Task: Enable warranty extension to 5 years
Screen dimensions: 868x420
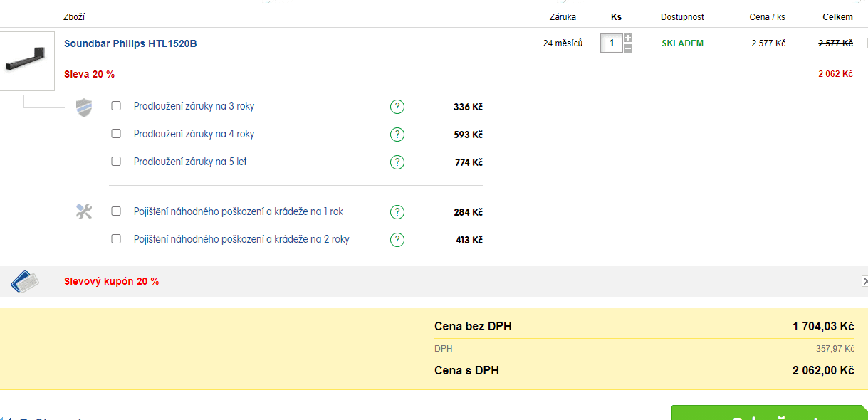Action: (x=116, y=162)
